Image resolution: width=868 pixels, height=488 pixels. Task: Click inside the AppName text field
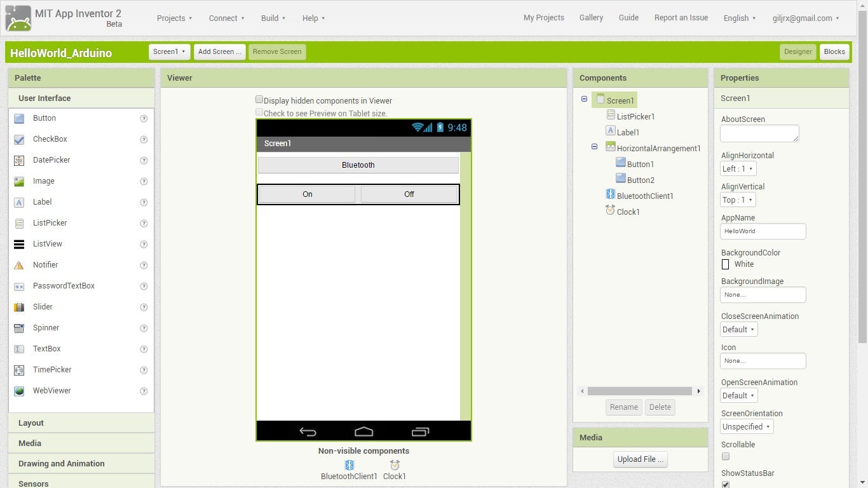[x=763, y=231]
